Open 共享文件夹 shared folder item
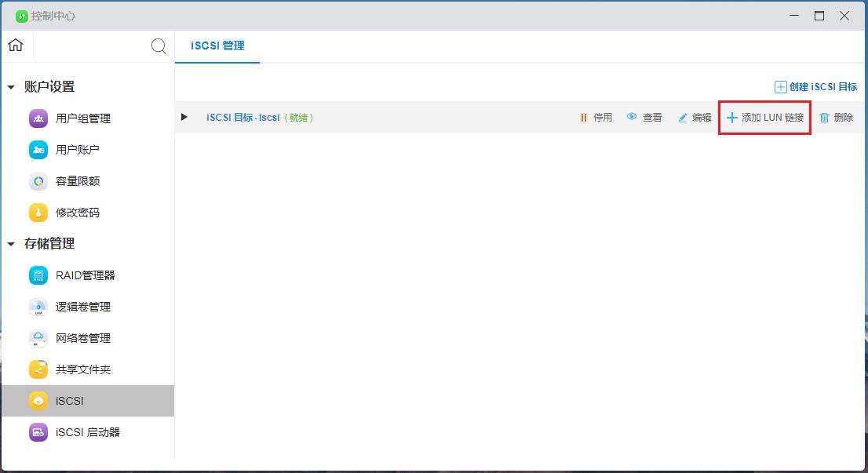 click(82, 369)
